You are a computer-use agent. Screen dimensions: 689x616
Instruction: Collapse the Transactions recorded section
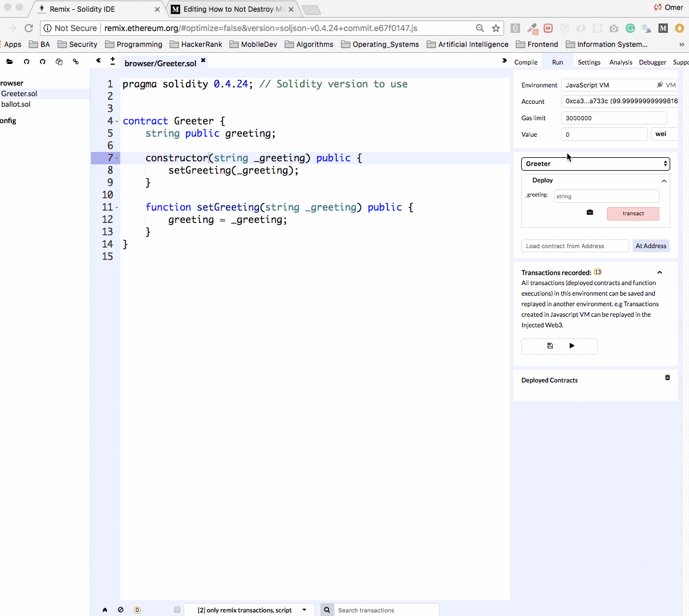coord(660,272)
